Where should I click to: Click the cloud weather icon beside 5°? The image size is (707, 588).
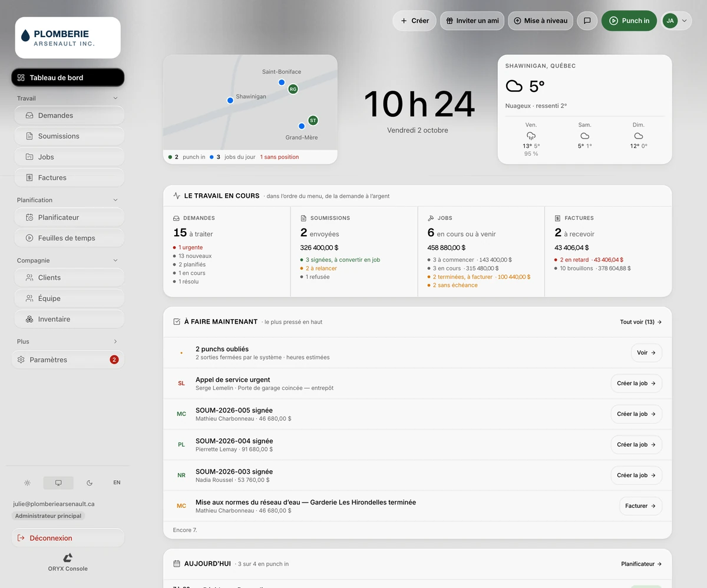click(514, 87)
